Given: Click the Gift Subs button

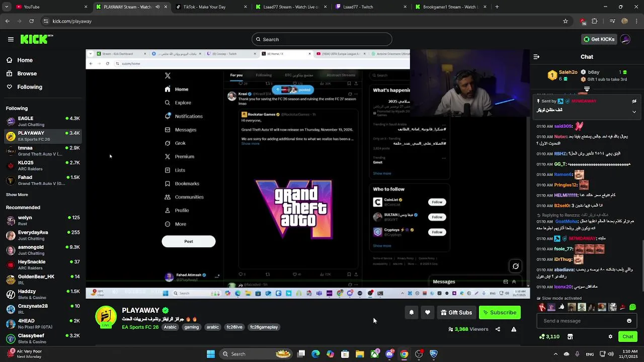Looking at the screenshot, I should coord(456,313).
